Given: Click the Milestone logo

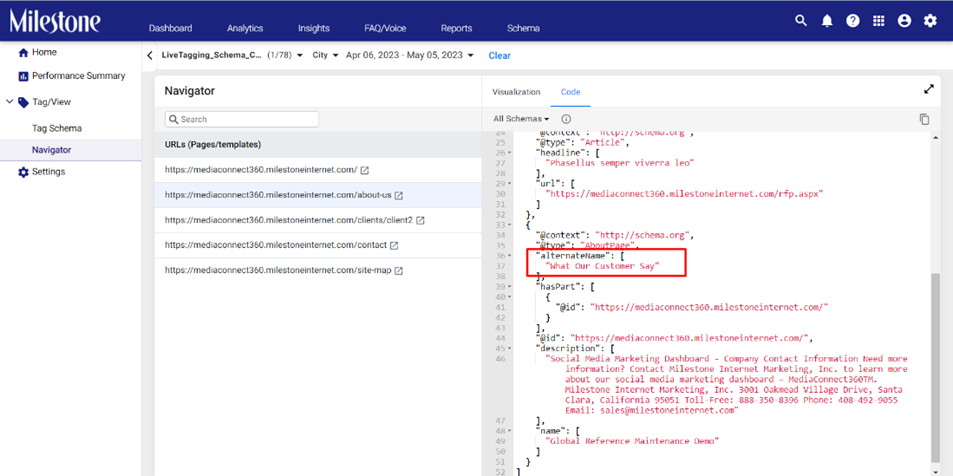Looking at the screenshot, I should point(55,21).
